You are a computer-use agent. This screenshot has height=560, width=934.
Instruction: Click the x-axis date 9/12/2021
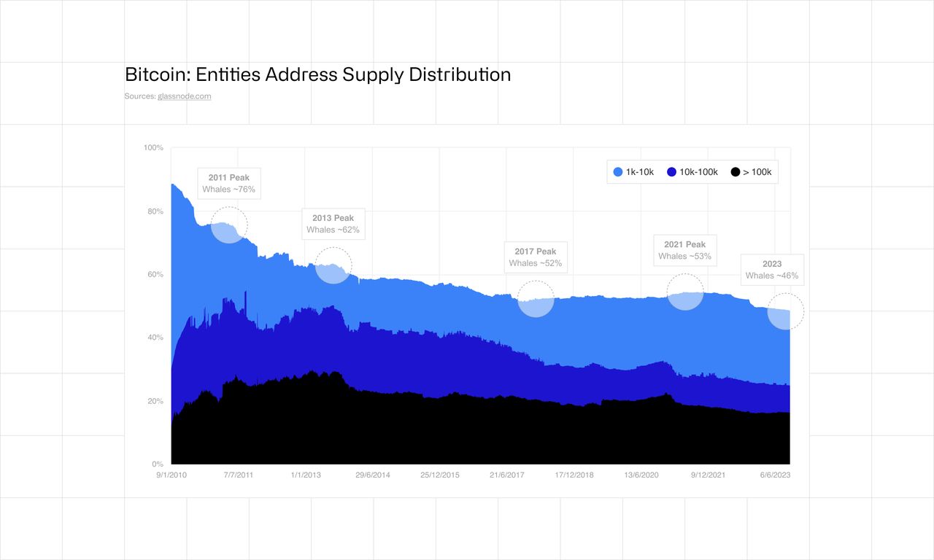(709, 475)
